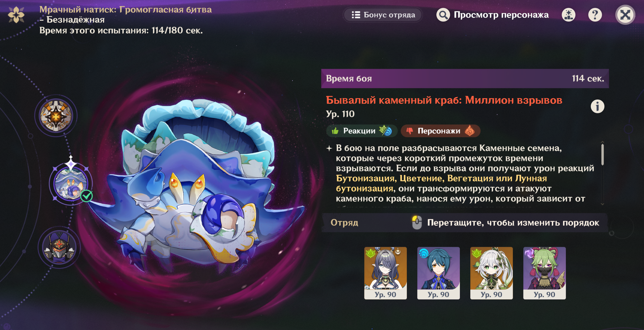This screenshot has height=330, width=644.
Task: Close the challenge details screen
Action: point(625,15)
